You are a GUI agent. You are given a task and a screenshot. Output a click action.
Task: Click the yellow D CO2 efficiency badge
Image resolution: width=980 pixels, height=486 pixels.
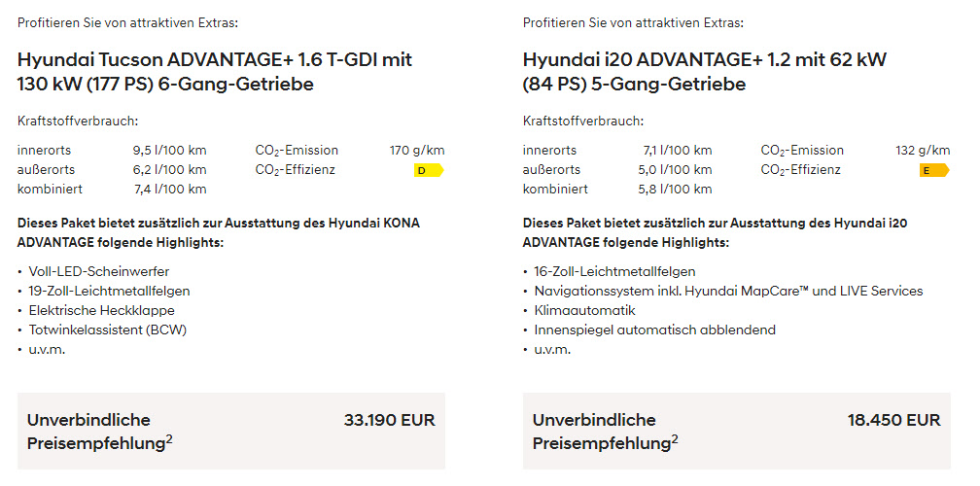coord(429,170)
